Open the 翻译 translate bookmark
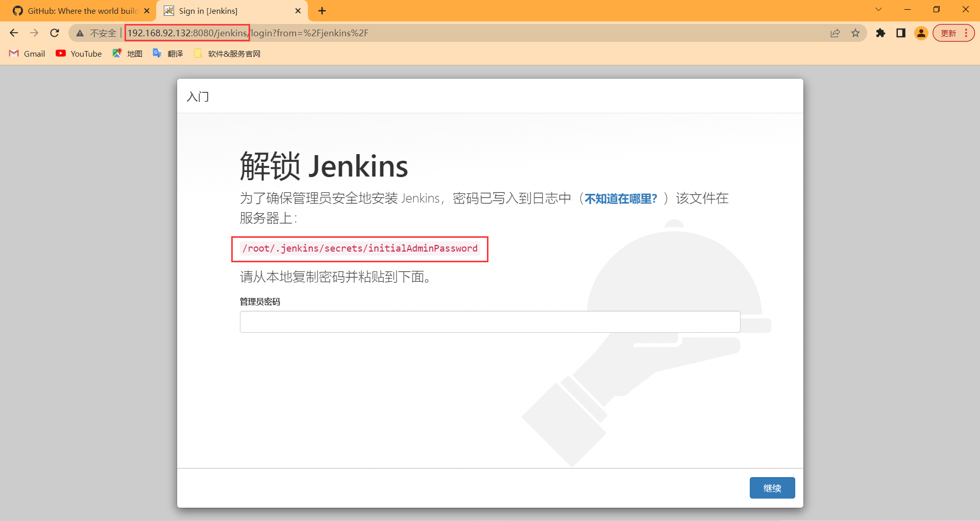This screenshot has height=521, width=980. pyautogui.click(x=168, y=54)
